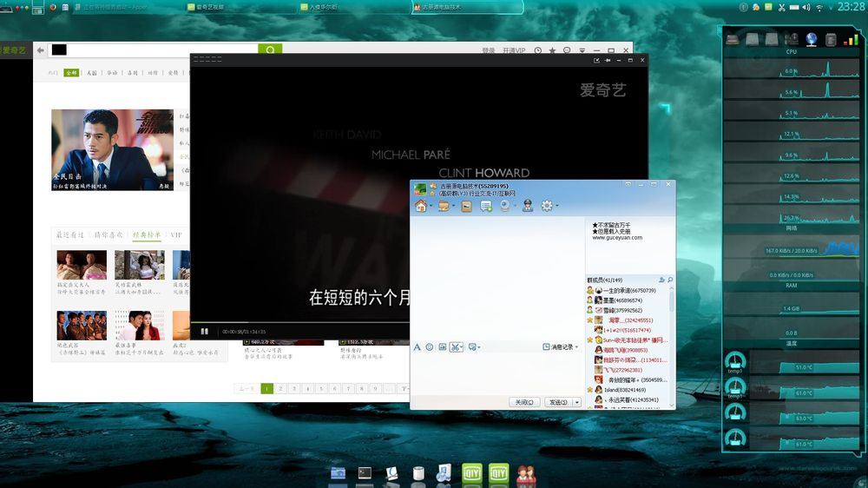
Task: Switch to the 最近看过 tab in iQIYI
Action: (x=69, y=234)
